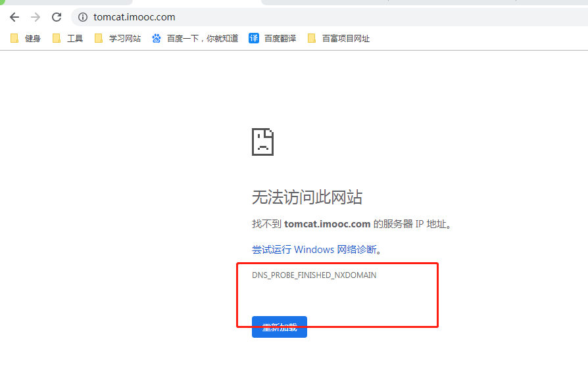This screenshot has width=588, height=391.
Task: Click the 百度翻译 translate icon
Action: tap(253, 37)
